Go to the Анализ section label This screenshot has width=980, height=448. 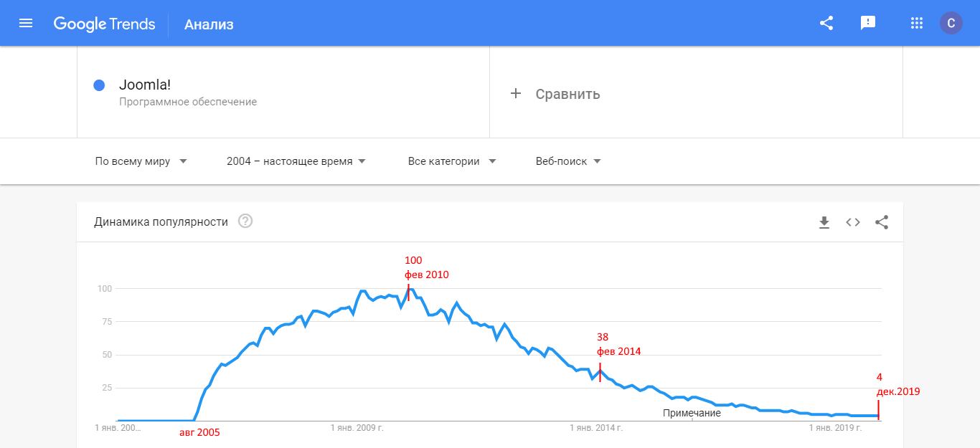point(209,24)
